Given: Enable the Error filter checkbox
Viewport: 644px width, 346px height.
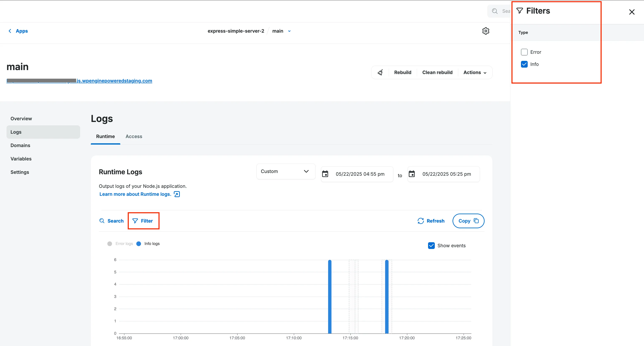Looking at the screenshot, I should 524,52.
